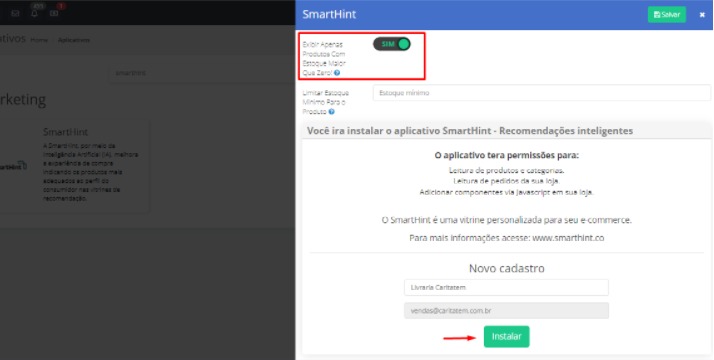Click the www.smarthint.co address text

click(568, 238)
